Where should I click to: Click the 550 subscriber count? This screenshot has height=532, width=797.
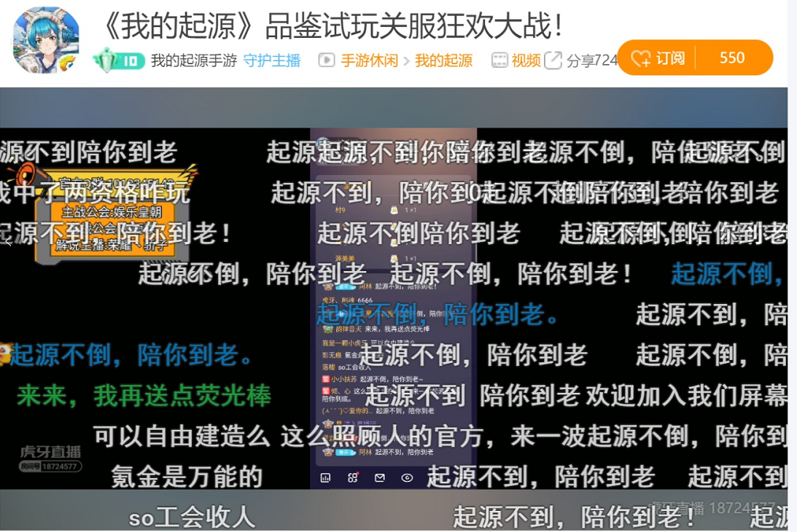point(732,58)
